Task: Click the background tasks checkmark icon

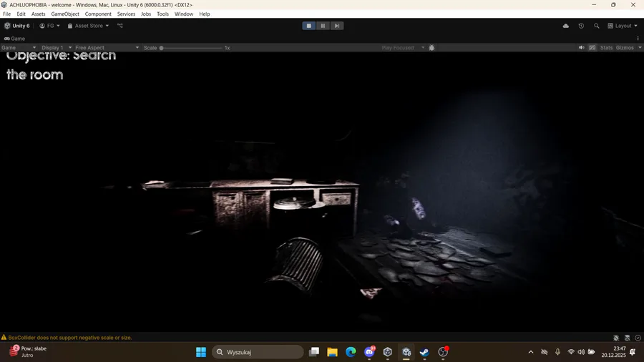Action: point(638,338)
